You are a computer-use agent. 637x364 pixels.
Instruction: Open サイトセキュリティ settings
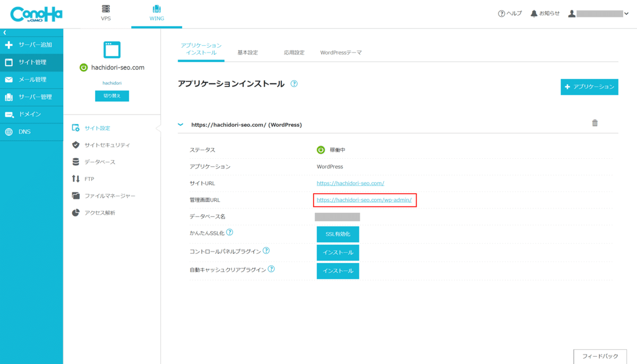click(101, 145)
